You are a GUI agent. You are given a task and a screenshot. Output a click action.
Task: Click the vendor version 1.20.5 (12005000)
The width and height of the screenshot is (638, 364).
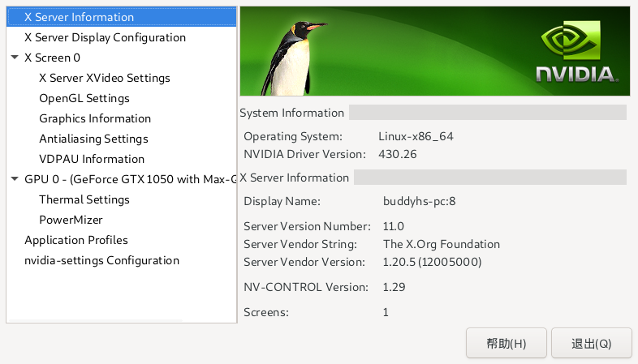click(x=432, y=262)
